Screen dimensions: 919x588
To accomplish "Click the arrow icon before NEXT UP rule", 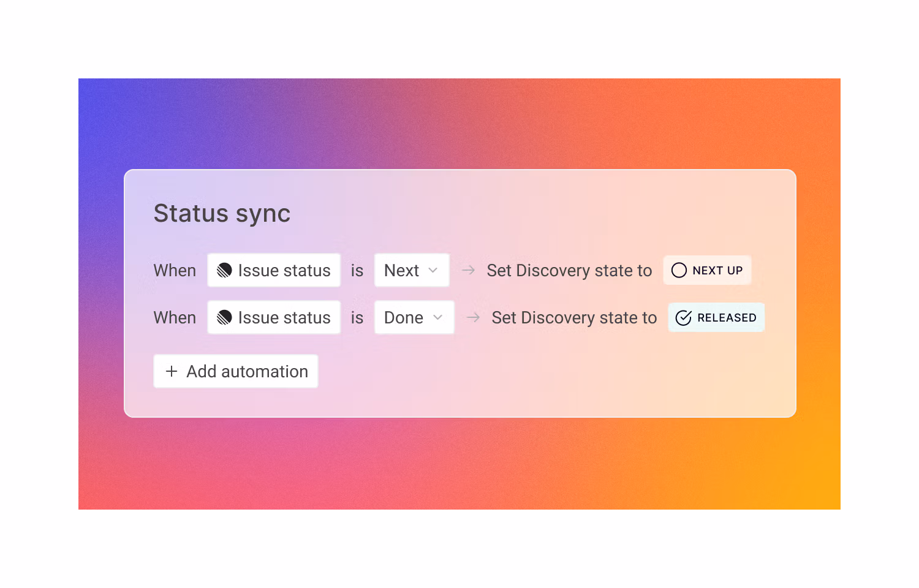I will click(469, 270).
